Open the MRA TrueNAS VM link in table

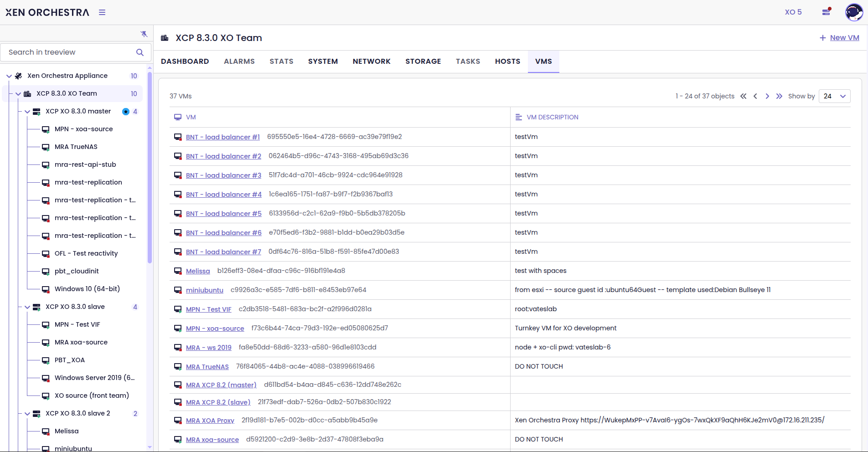(x=207, y=367)
